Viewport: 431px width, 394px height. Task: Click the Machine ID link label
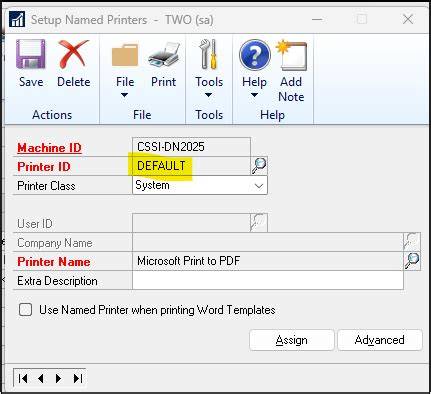click(49, 148)
